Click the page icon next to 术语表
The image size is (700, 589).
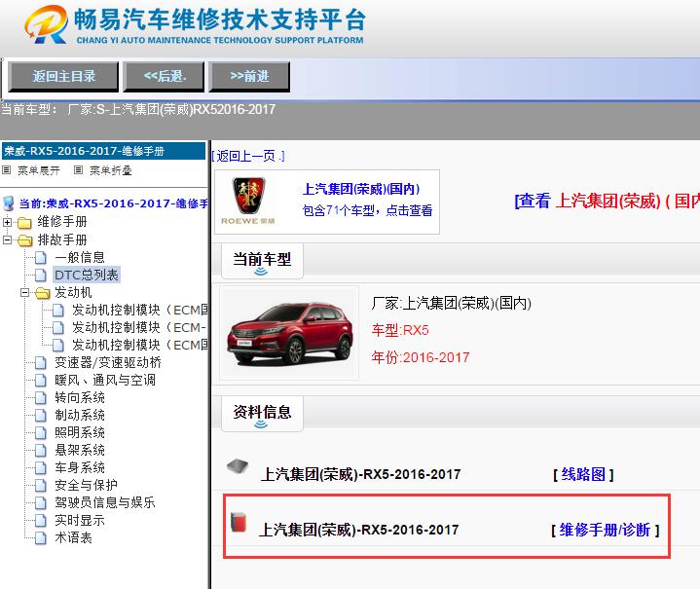click(41, 537)
